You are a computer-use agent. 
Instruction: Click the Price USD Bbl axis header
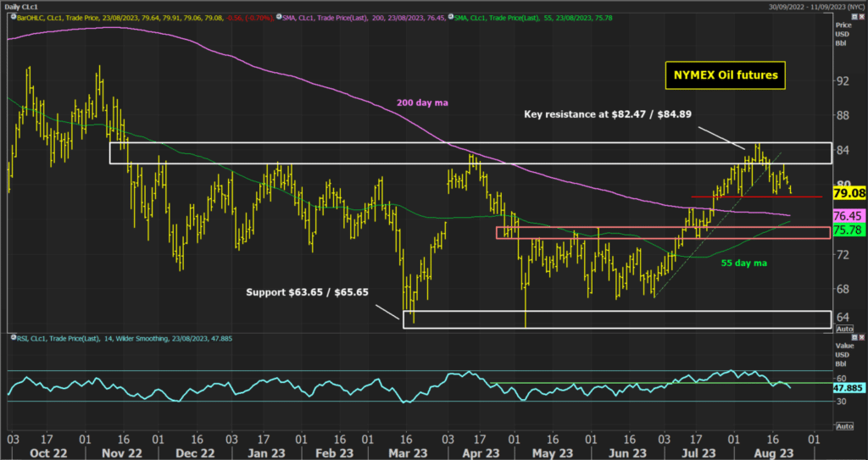coord(843,34)
